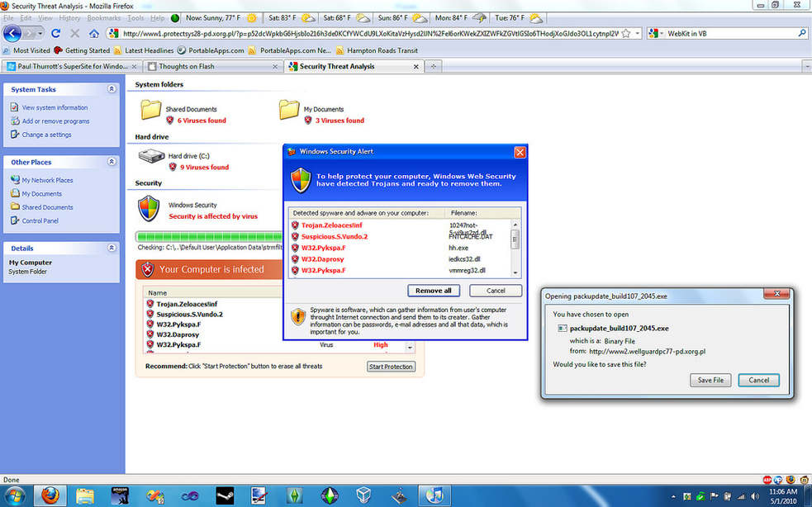Screen dimensions: 812x507
Task: Cancel the packupdate download dialog
Action: 758,380
